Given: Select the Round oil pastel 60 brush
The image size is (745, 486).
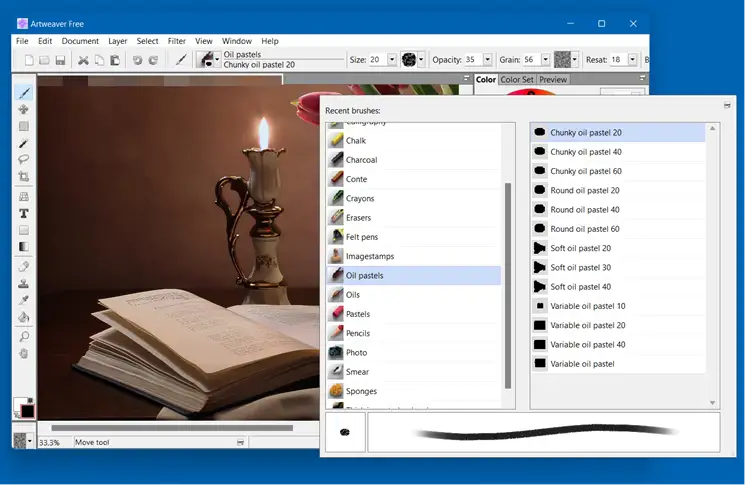Looking at the screenshot, I should point(618,229).
